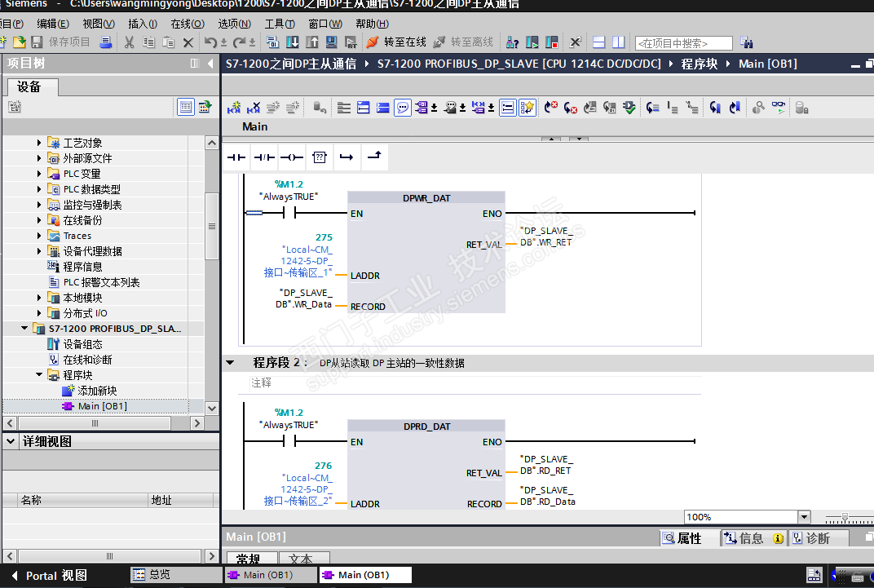Insert an output coil

point(292,157)
